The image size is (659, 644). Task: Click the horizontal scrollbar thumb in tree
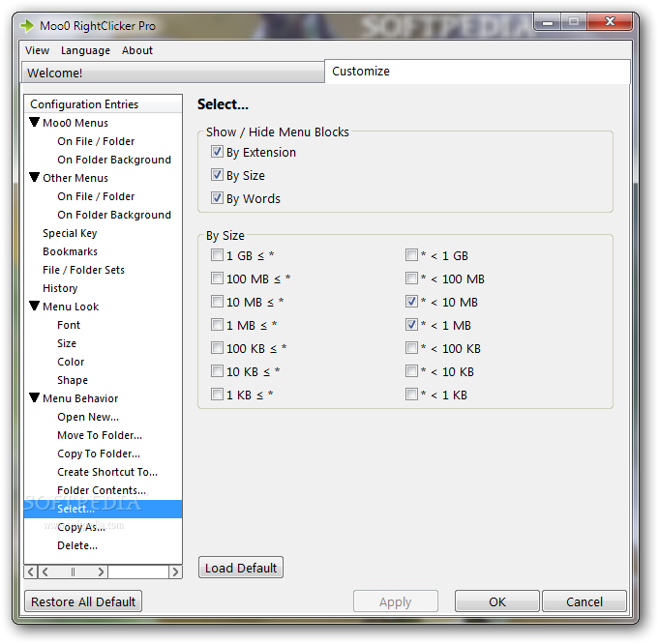click(73, 571)
